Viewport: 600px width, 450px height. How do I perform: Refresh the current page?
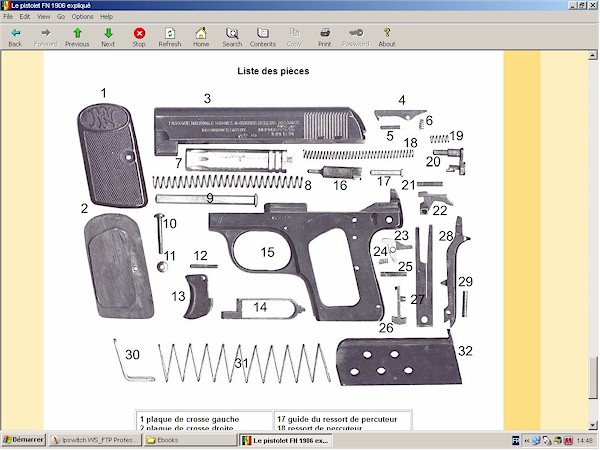[170, 37]
